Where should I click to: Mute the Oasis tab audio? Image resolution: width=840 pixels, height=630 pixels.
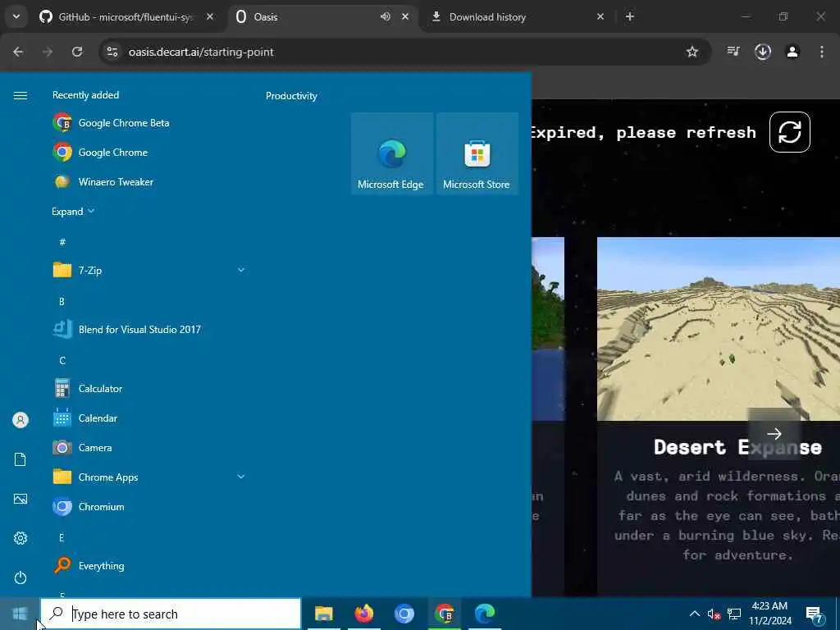[386, 16]
